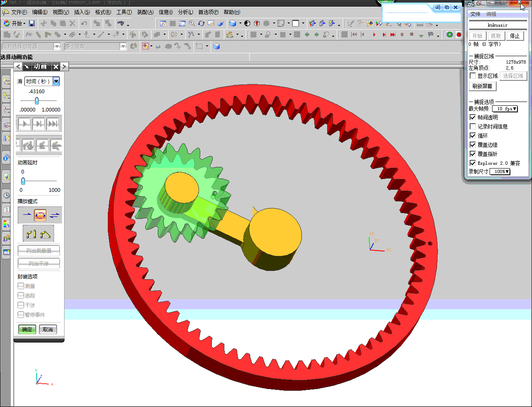Image resolution: width=532 pixels, height=407 pixels.
Task: Click the checkered flag finish icon
Action: tap(431, 35)
